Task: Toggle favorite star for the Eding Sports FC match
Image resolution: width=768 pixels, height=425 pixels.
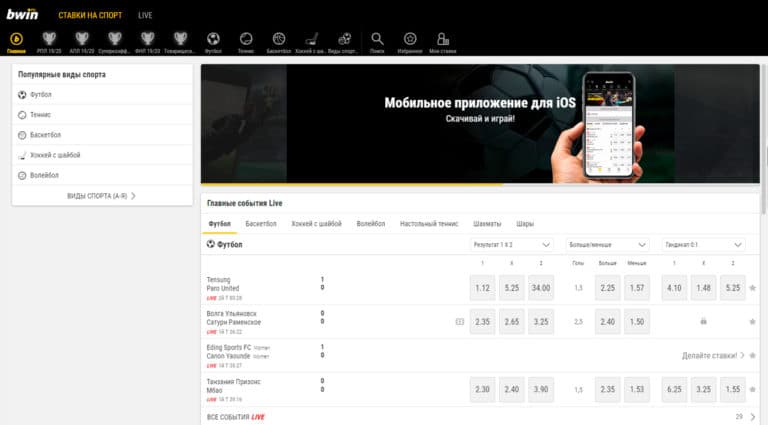Action: [752, 355]
